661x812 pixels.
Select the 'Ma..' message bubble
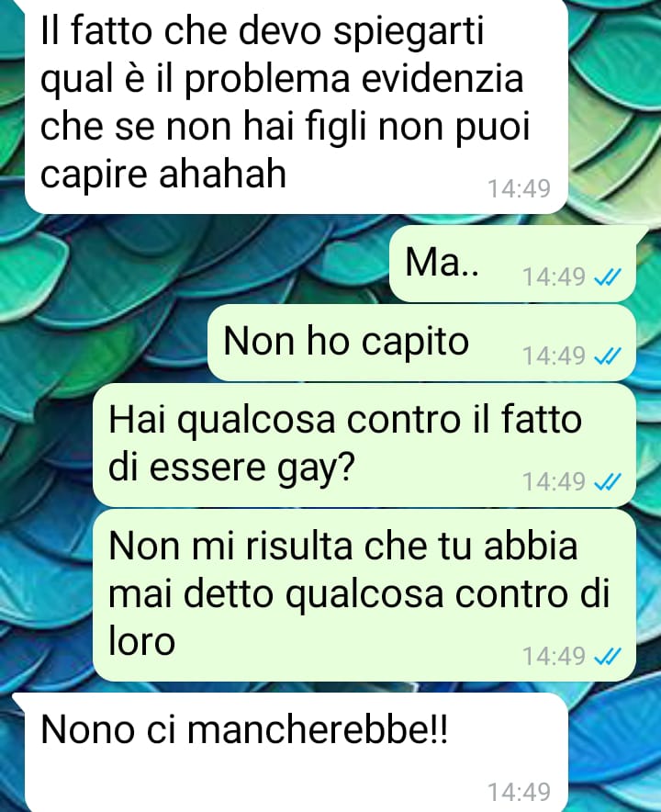[x=512, y=264]
